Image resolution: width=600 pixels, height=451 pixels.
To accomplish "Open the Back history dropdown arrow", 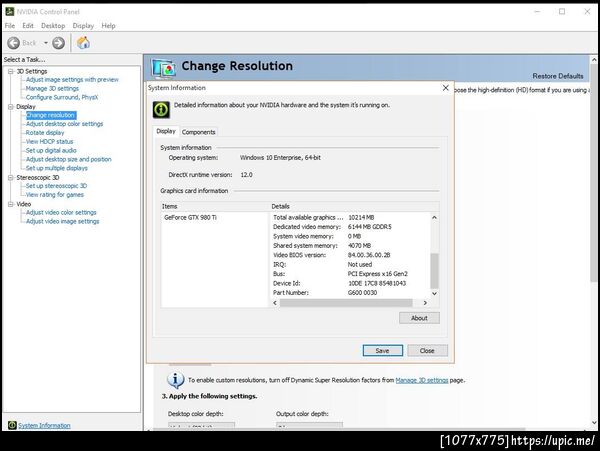I will (x=46, y=43).
